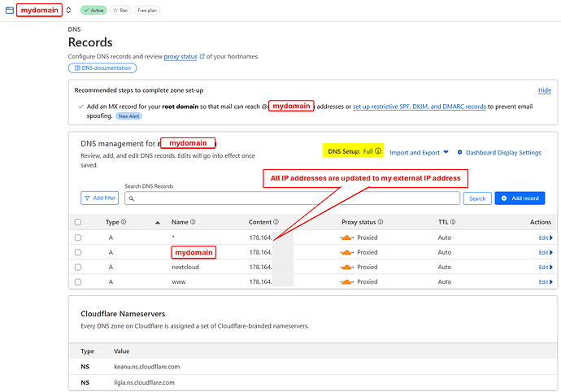Open DNS documentation

[x=102, y=68]
